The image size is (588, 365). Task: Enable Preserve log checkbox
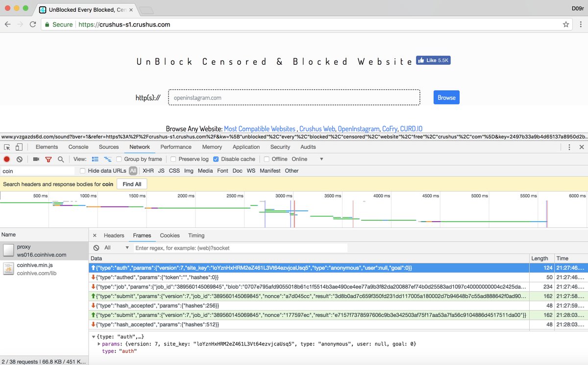click(x=173, y=159)
